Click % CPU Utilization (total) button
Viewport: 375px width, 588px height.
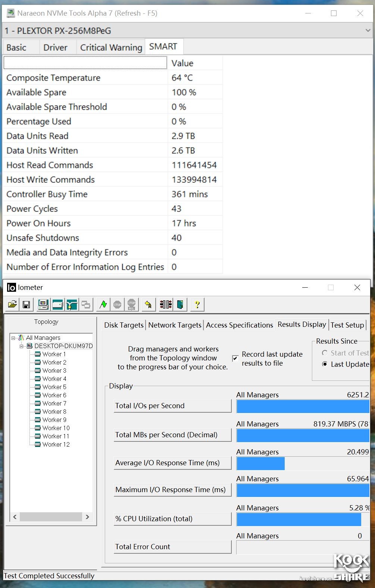pos(173,519)
